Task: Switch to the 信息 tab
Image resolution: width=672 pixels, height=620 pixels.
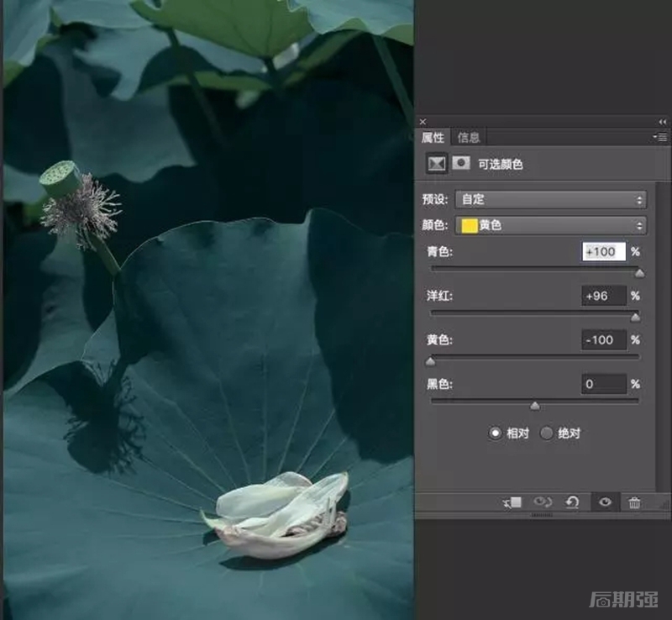Action: click(469, 138)
